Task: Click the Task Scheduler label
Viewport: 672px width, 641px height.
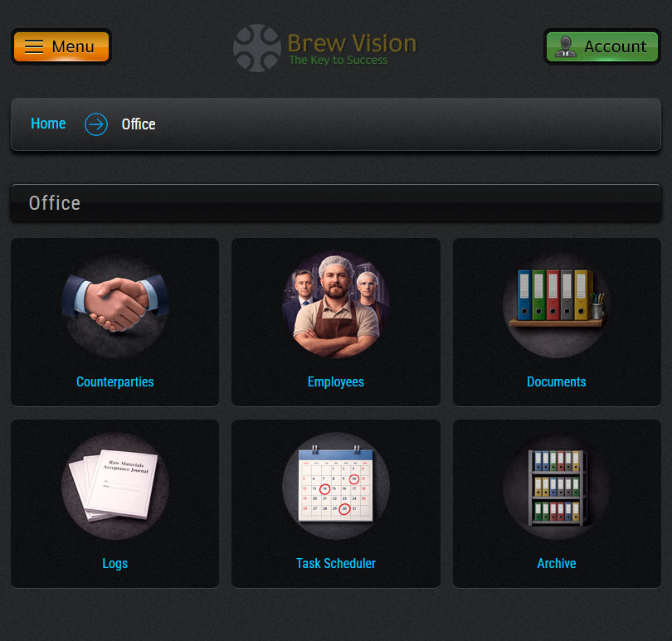Action: 335,563
